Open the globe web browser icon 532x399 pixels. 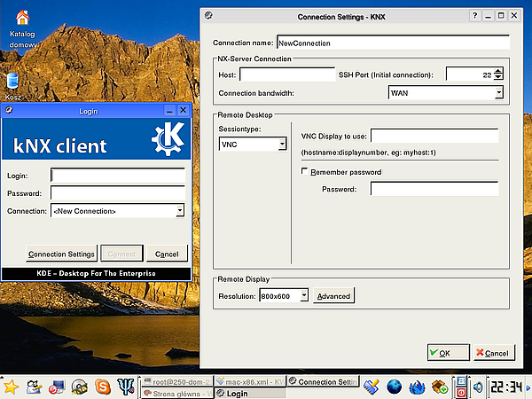(x=395, y=387)
